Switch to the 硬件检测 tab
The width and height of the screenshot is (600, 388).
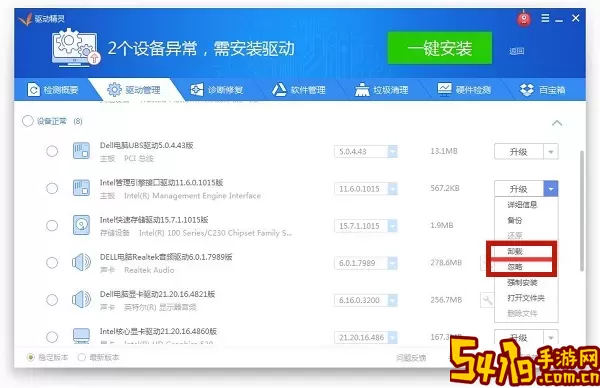[464, 90]
